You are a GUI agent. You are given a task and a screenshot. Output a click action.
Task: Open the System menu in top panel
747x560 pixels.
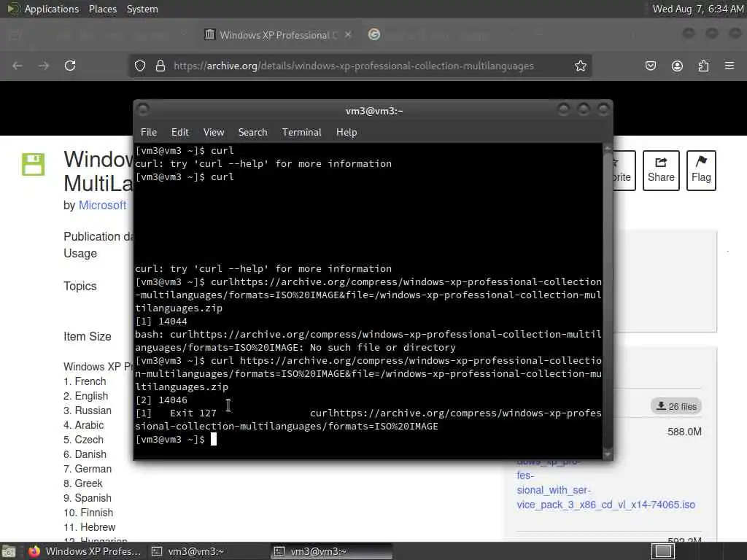pyautogui.click(x=142, y=9)
